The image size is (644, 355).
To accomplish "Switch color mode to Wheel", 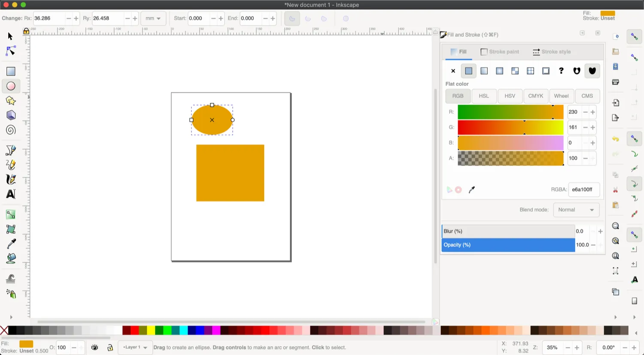I will point(561,96).
